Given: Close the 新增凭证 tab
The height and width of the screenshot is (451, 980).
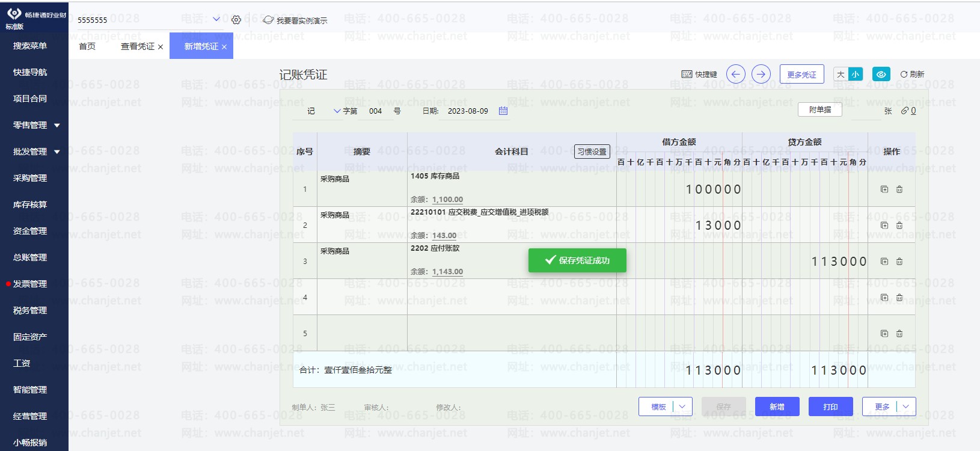Looking at the screenshot, I should click(x=224, y=47).
